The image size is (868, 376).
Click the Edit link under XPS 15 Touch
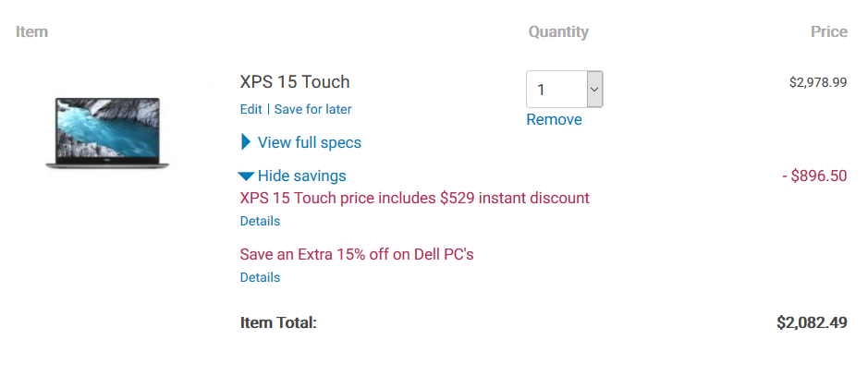[251, 110]
